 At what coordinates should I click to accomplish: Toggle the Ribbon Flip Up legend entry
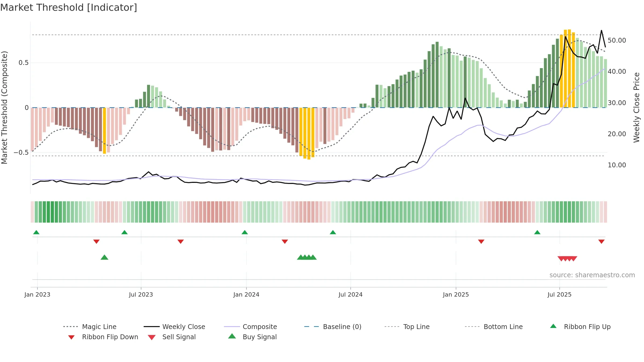[580, 327]
